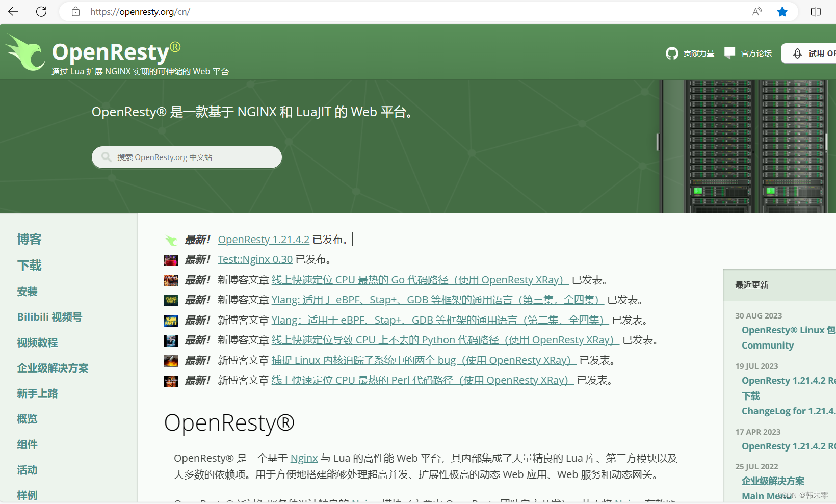
Task: Select 安装 from the sidebar navigation
Action: (27, 291)
